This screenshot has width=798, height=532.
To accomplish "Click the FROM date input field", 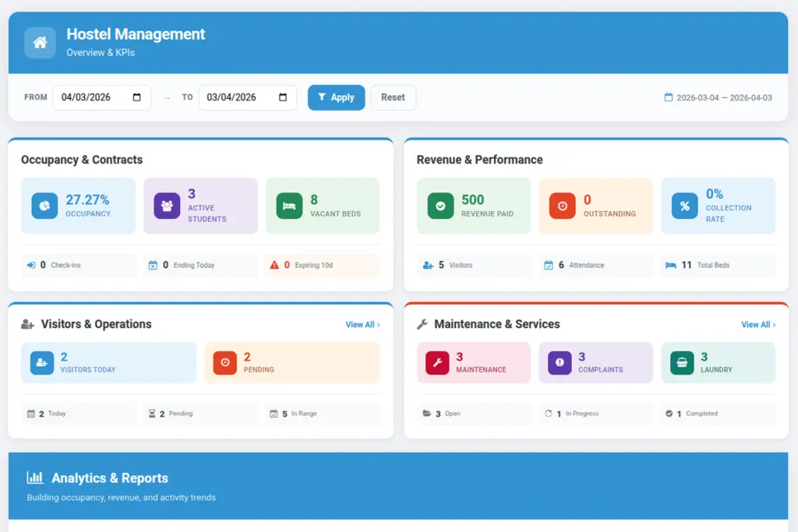I will (102, 97).
